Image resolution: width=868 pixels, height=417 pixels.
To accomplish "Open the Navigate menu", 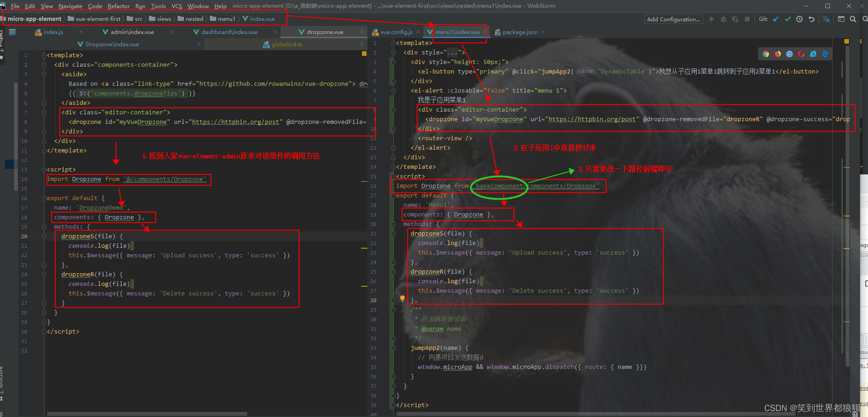I will (x=70, y=6).
